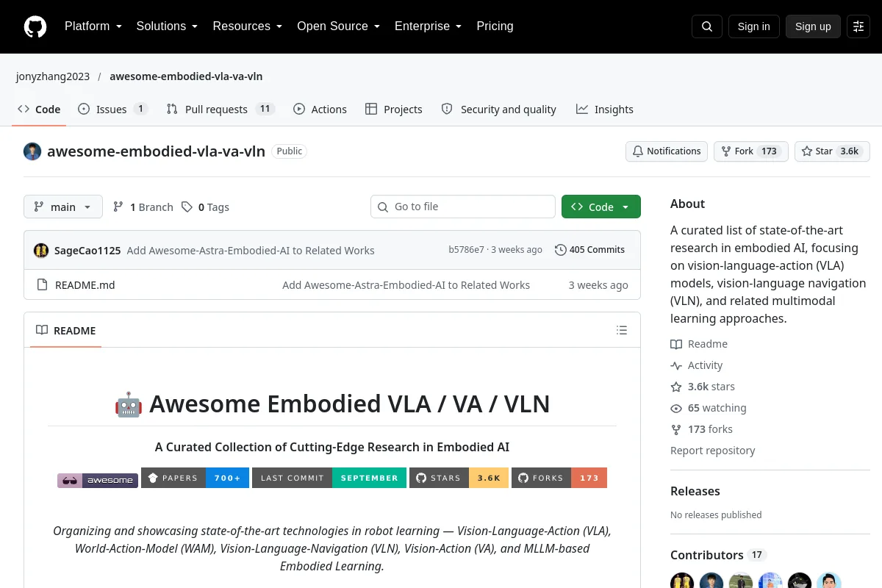
Task: Open the 405 Commits link
Action: [x=589, y=250]
